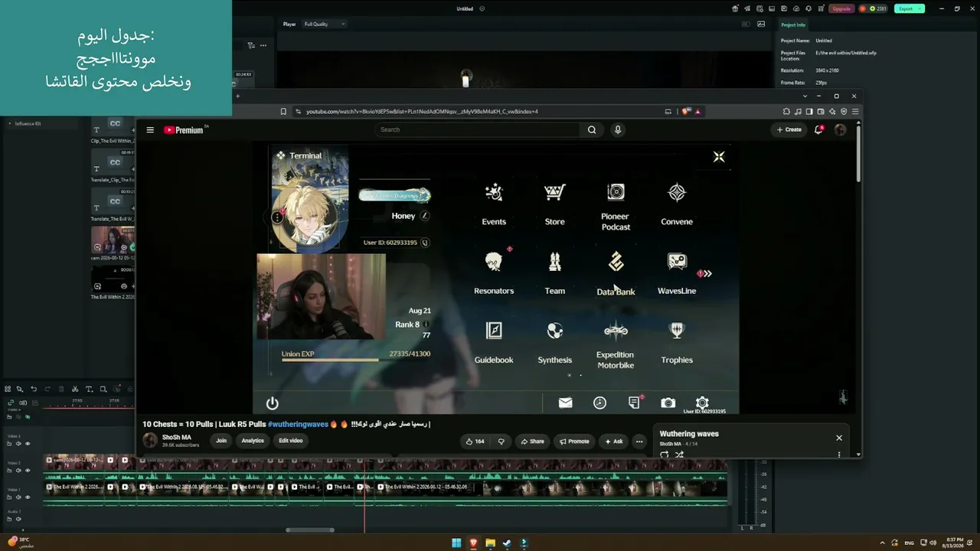Click the Windows Start button
980x551 pixels.
456,543
